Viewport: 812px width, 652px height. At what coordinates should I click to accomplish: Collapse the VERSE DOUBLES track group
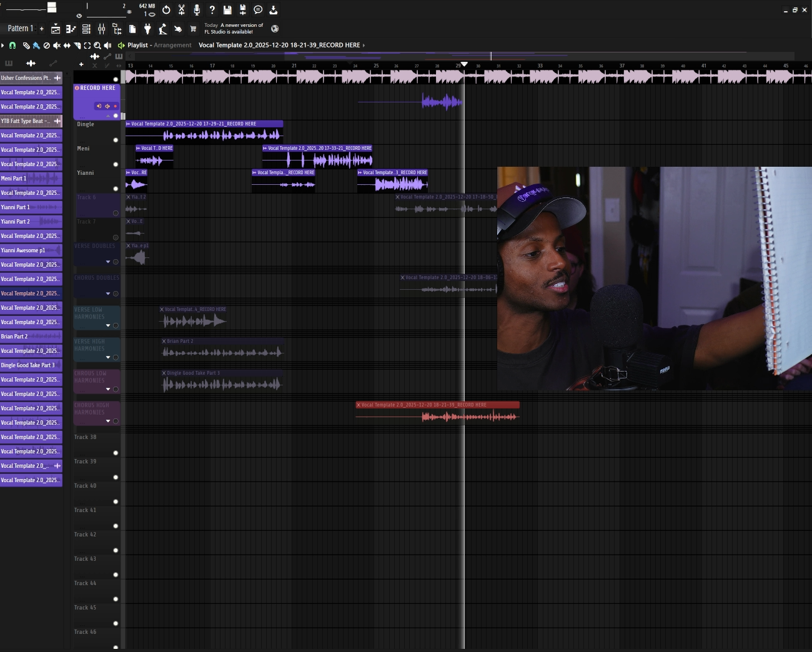coord(108,262)
